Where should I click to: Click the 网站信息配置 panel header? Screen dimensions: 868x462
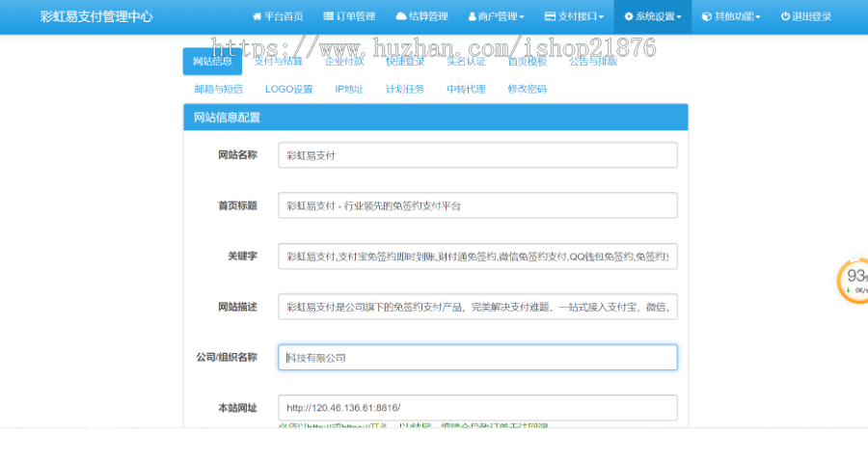[436, 118]
